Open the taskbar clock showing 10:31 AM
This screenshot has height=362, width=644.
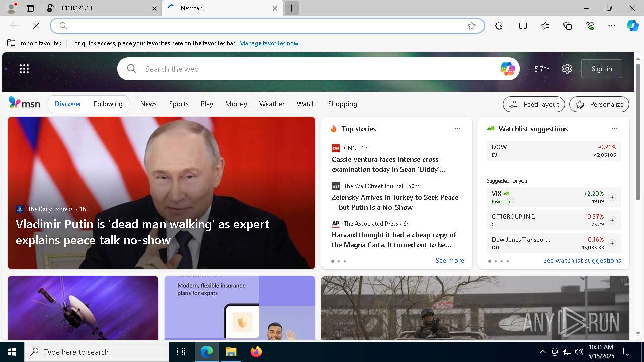[x=601, y=352]
